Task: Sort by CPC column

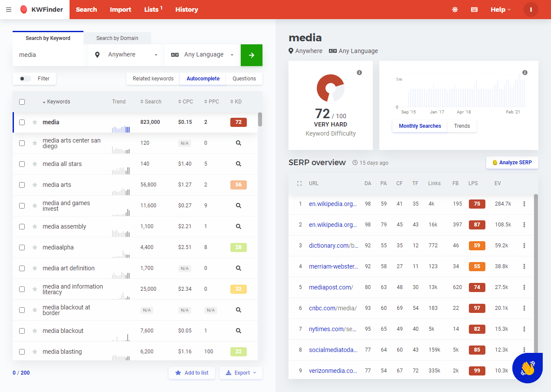Action: 186,102
